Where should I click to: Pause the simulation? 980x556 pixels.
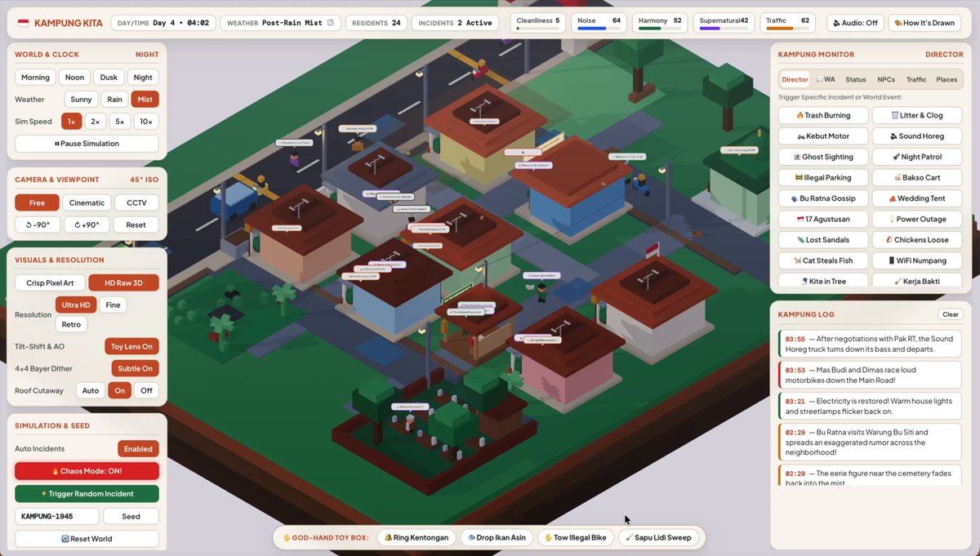click(x=87, y=144)
